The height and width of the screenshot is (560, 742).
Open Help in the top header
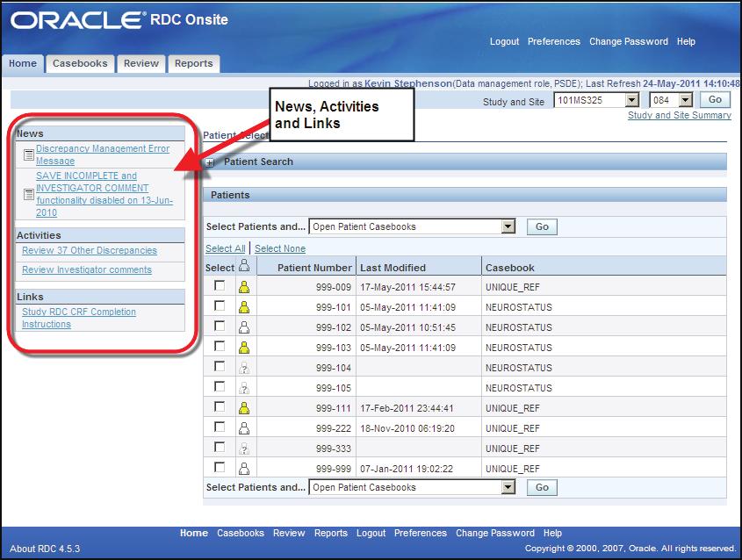coord(686,41)
